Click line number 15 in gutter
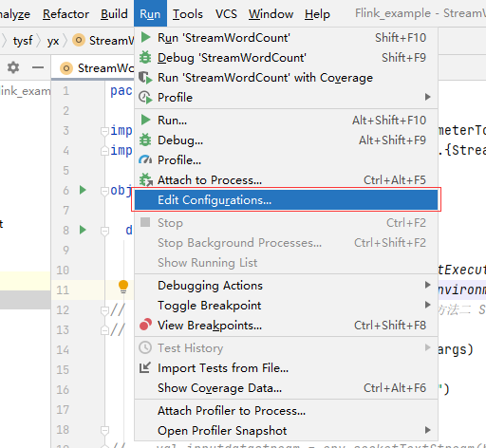The height and width of the screenshot is (448, 486). pos(63,370)
